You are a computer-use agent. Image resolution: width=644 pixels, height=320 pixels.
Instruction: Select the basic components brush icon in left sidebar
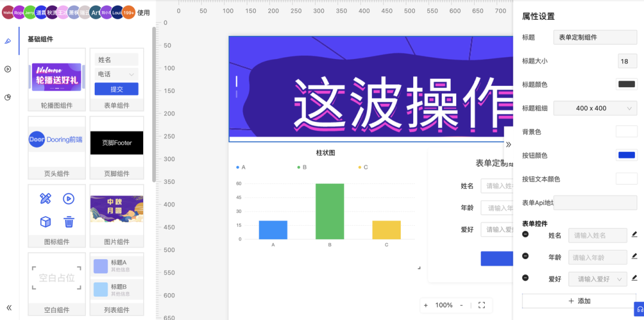pyautogui.click(x=7, y=41)
